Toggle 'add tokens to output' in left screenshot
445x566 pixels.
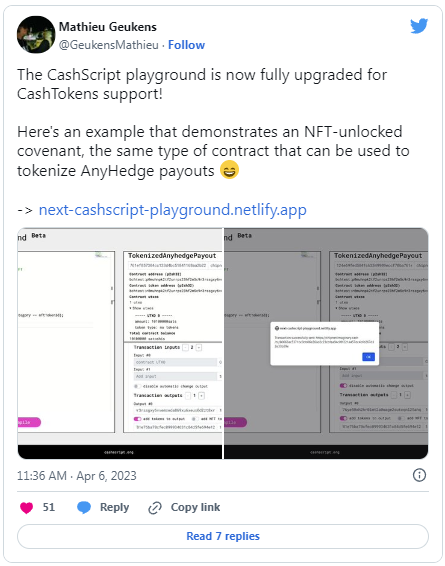pyautogui.click(x=137, y=419)
